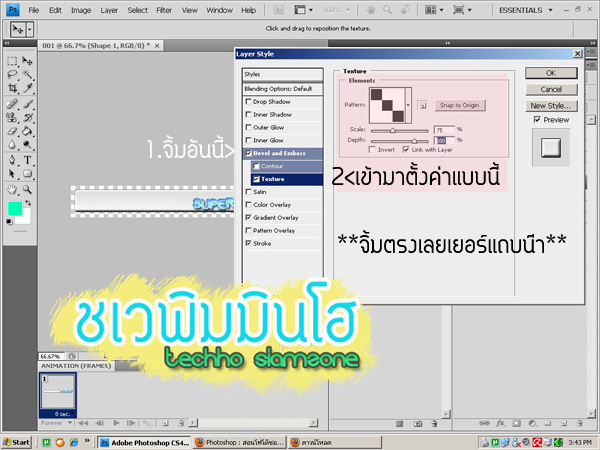
Task: Select the Healing Brush tool
Action: click(12, 104)
